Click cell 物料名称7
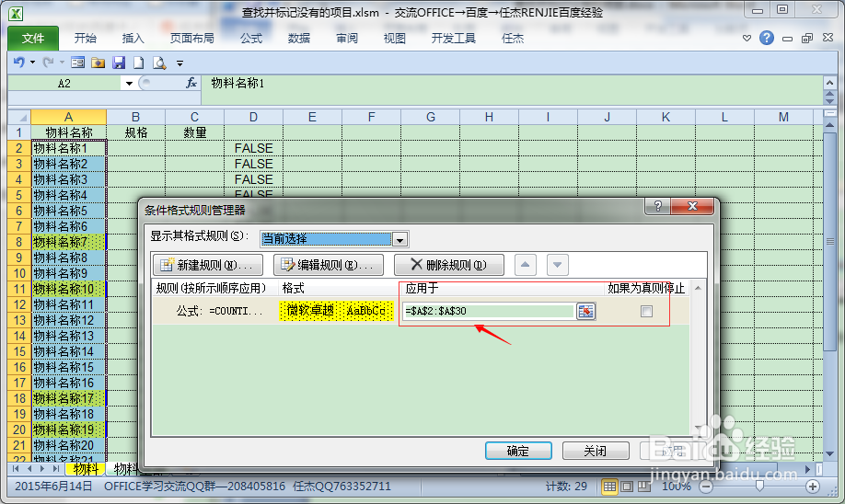Screen dimensions: 845x504 (68, 242)
